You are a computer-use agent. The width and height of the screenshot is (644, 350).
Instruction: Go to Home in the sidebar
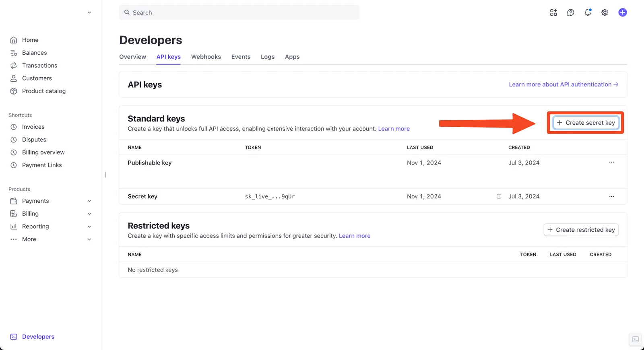(30, 40)
